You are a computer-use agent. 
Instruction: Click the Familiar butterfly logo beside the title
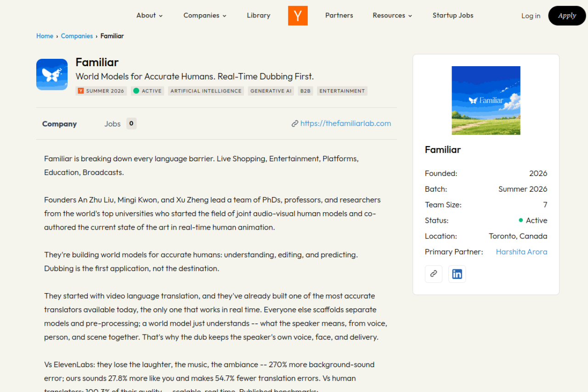52,74
